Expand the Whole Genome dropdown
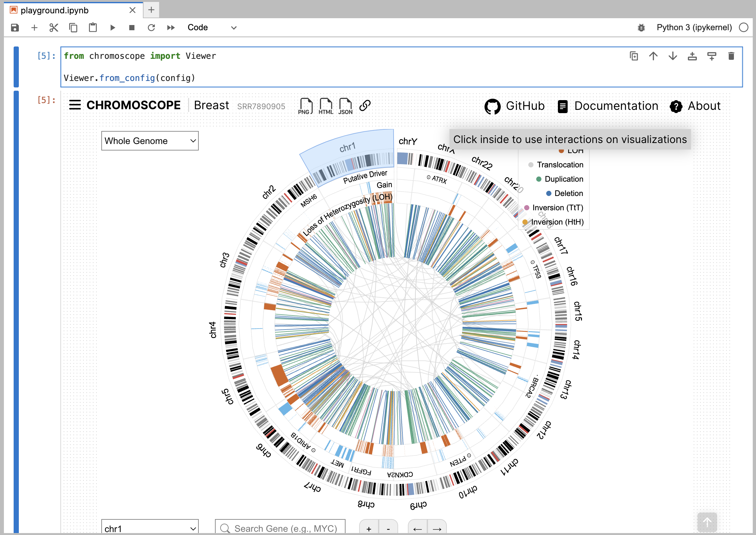 click(150, 141)
